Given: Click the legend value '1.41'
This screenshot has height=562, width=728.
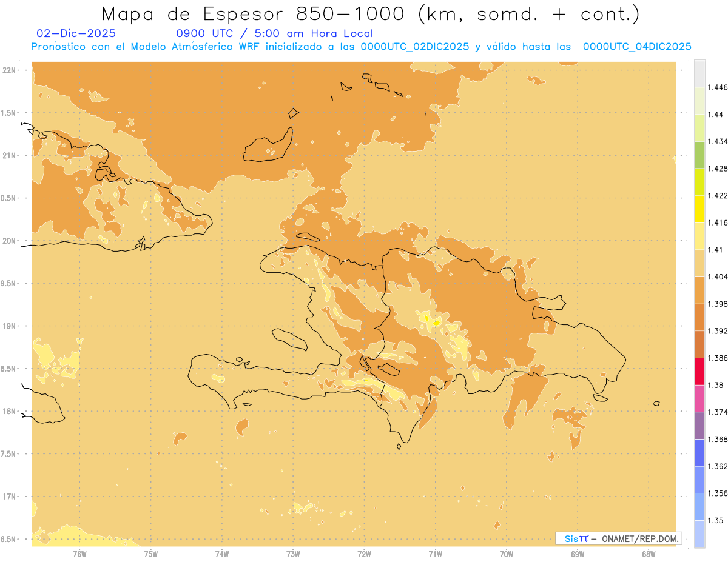Looking at the screenshot, I should tap(716, 250).
